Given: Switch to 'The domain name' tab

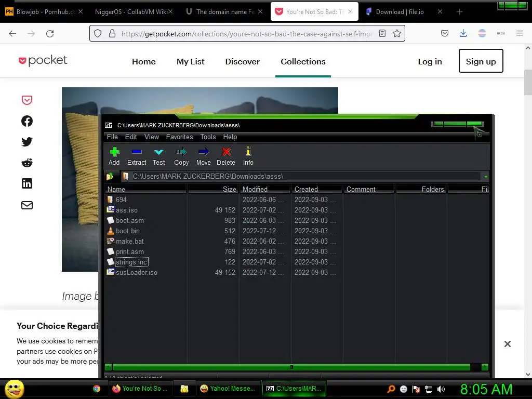Looking at the screenshot, I should 225,12.
